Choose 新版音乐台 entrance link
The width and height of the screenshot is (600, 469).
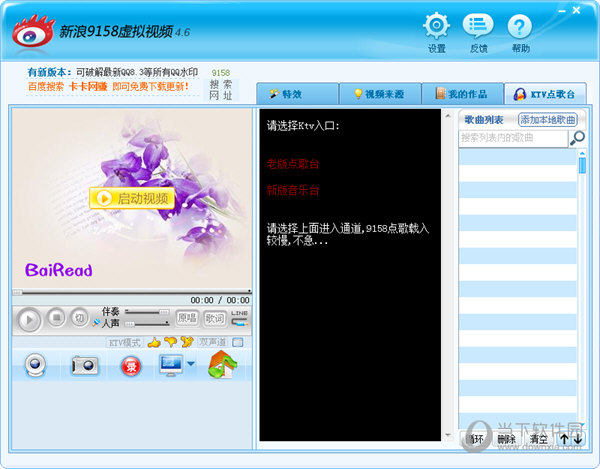click(x=293, y=190)
